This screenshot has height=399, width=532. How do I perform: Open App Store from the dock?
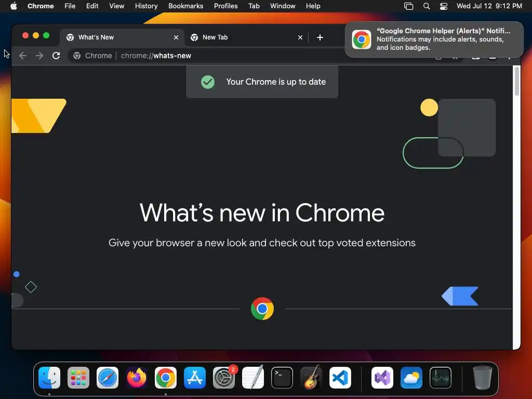pos(195,378)
